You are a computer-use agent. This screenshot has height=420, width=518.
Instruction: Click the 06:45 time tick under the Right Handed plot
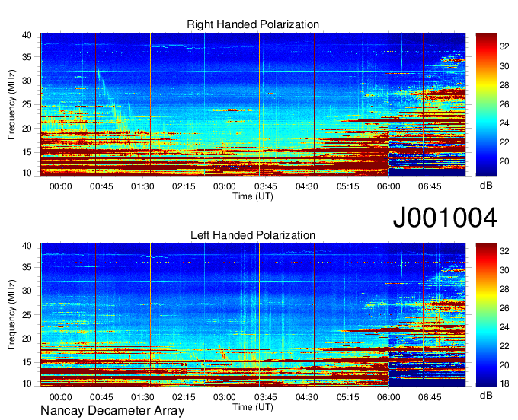(430, 186)
